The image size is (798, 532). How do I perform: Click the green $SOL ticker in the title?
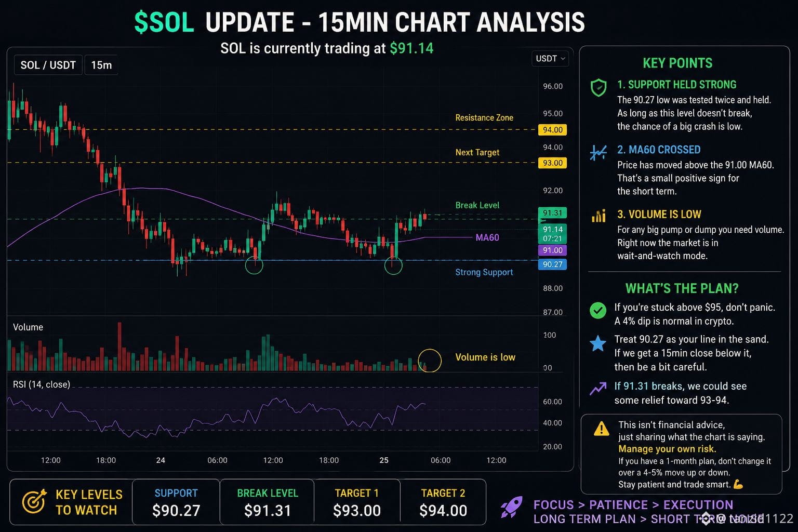coord(164,22)
